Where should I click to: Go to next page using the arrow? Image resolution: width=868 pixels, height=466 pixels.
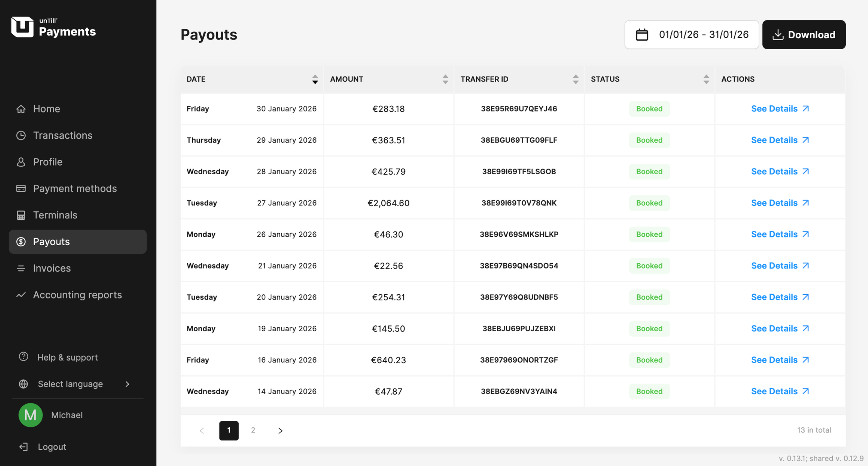280,431
